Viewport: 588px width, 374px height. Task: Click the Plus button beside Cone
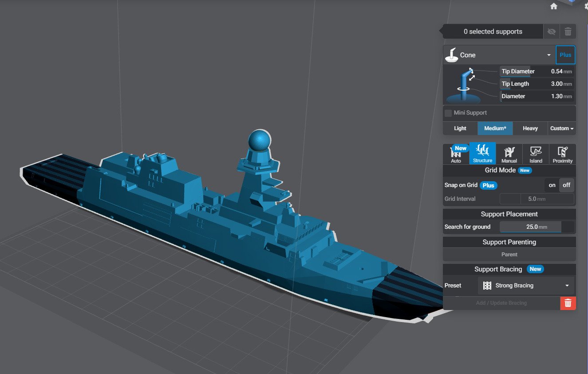point(565,55)
